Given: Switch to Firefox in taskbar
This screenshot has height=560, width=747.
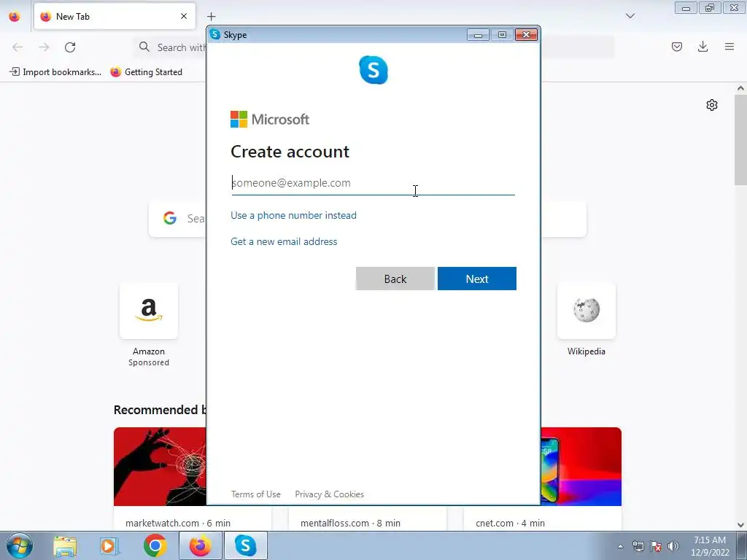Looking at the screenshot, I should coord(200,545).
